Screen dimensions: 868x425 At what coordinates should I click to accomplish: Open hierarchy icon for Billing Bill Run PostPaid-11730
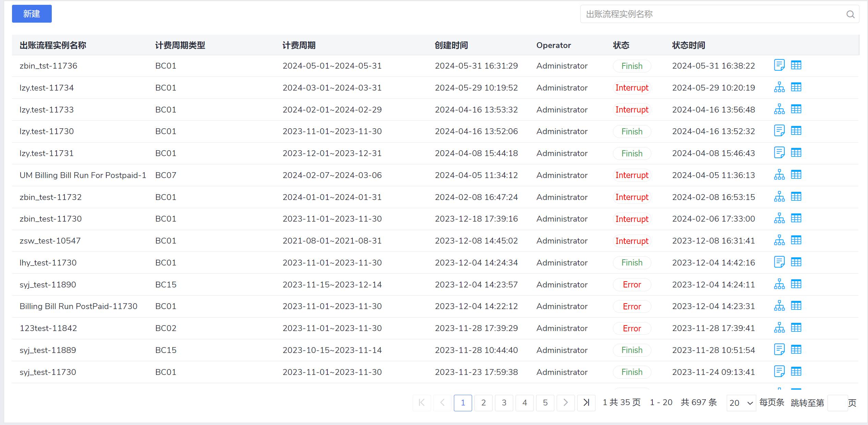coord(779,306)
